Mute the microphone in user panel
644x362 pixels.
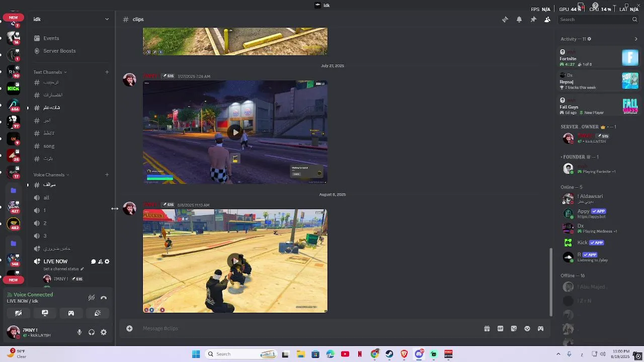click(x=79, y=332)
